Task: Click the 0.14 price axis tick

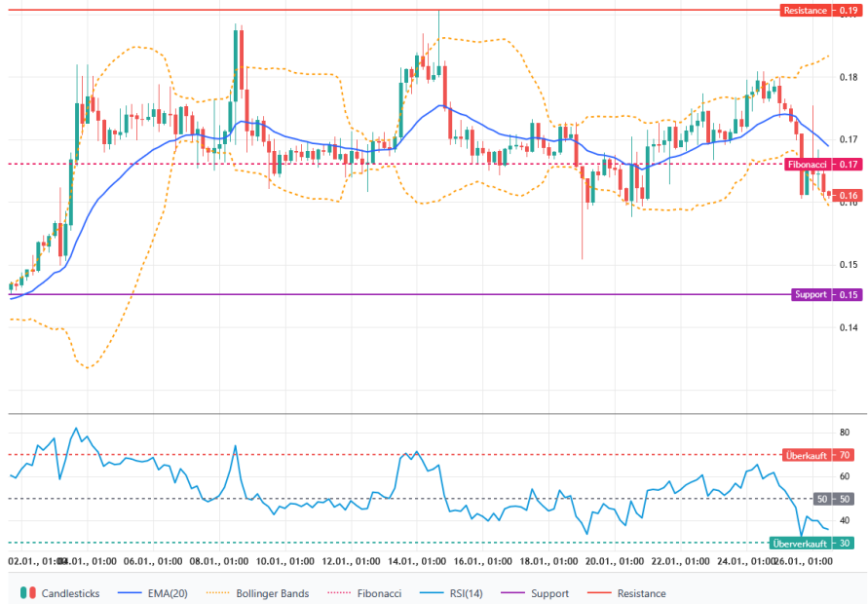Action: pos(848,328)
